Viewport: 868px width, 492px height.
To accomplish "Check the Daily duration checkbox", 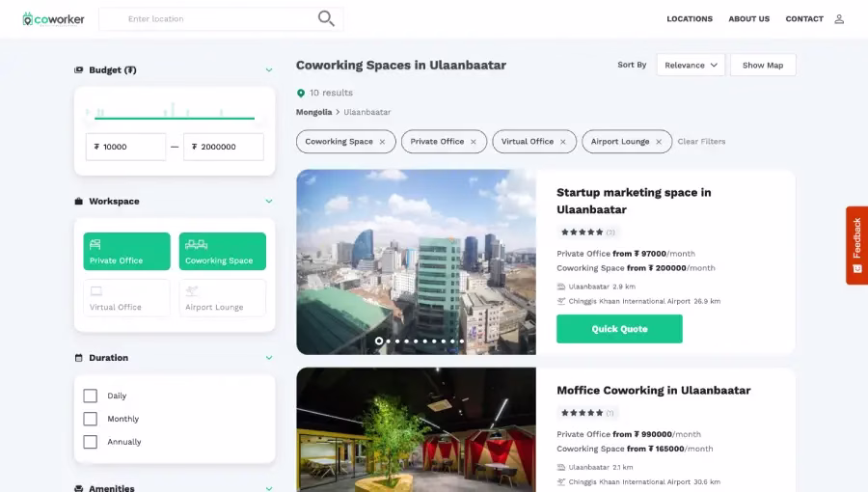I will tap(91, 396).
